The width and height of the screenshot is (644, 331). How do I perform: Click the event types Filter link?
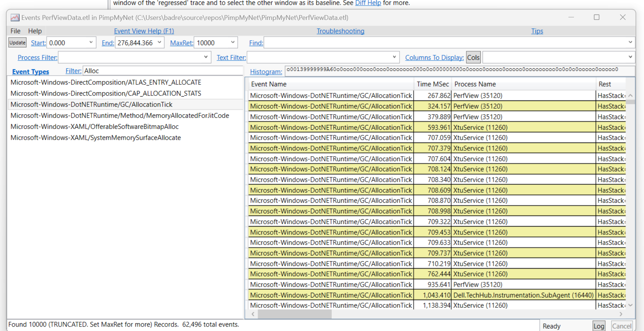coord(73,71)
